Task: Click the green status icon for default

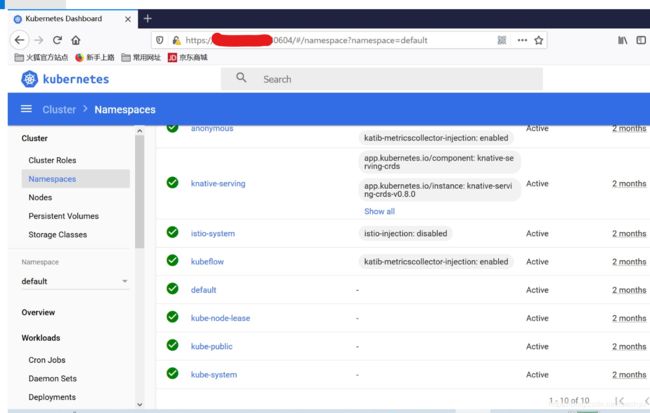Action: pos(172,289)
